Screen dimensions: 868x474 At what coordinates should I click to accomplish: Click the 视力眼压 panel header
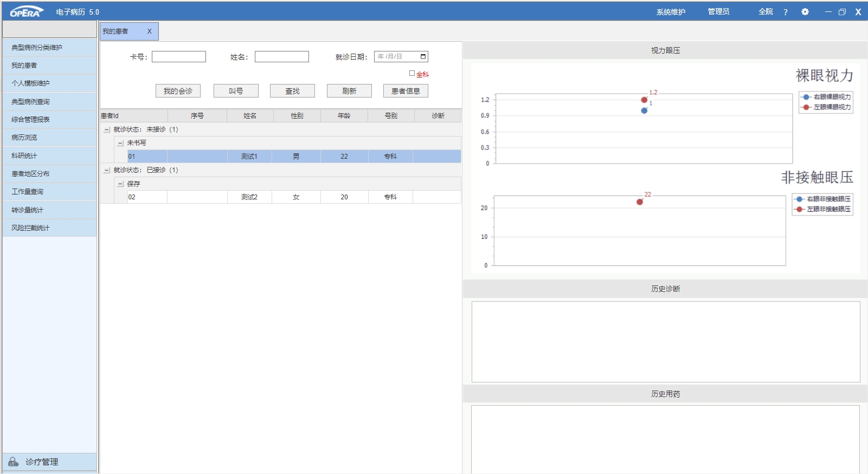[x=665, y=50]
